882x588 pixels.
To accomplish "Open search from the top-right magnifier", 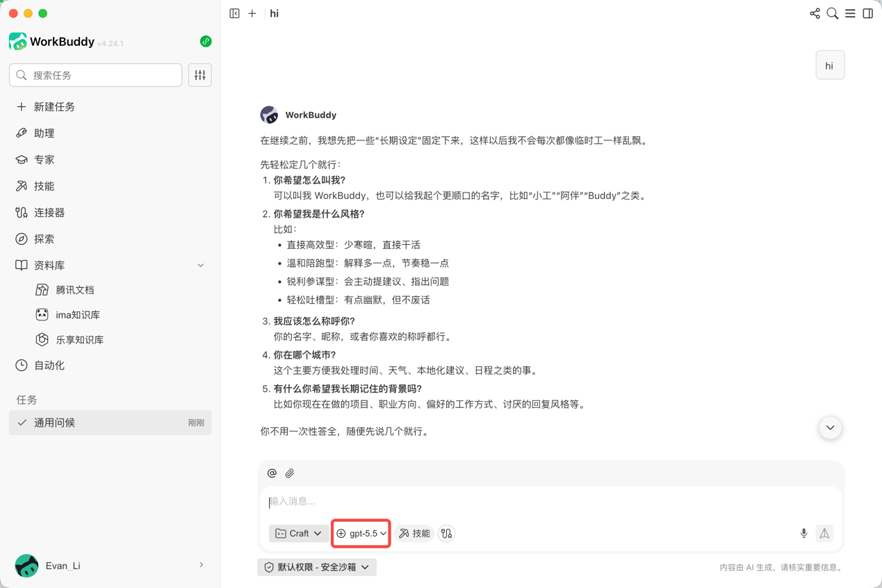I will (x=833, y=13).
